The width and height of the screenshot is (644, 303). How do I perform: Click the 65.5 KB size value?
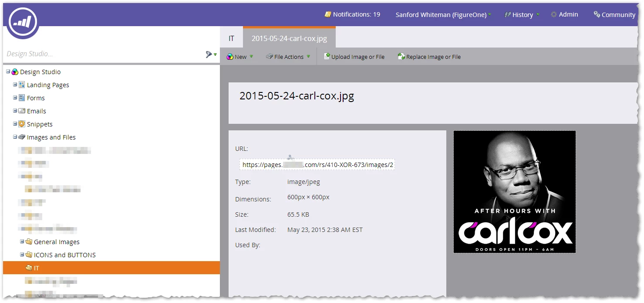pos(298,214)
